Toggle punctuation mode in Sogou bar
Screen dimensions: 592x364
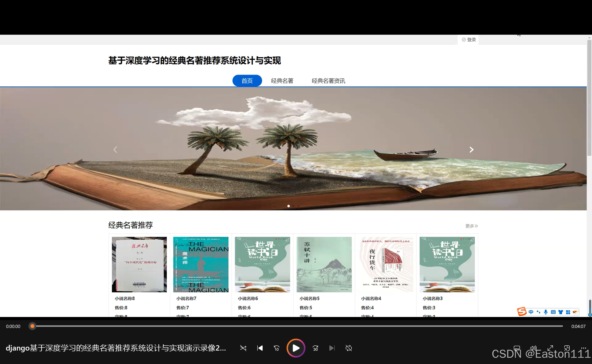[538, 312]
